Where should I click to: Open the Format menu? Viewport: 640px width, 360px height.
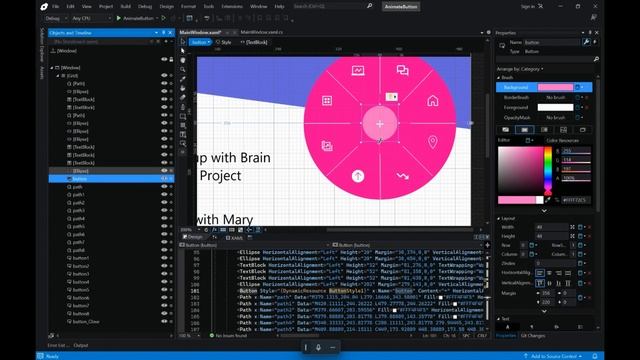(x=188, y=7)
